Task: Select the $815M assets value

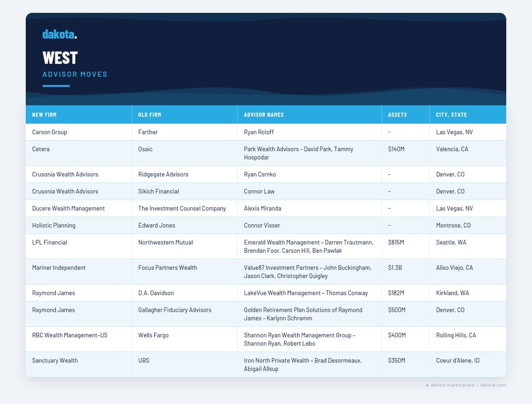Action: point(396,242)
